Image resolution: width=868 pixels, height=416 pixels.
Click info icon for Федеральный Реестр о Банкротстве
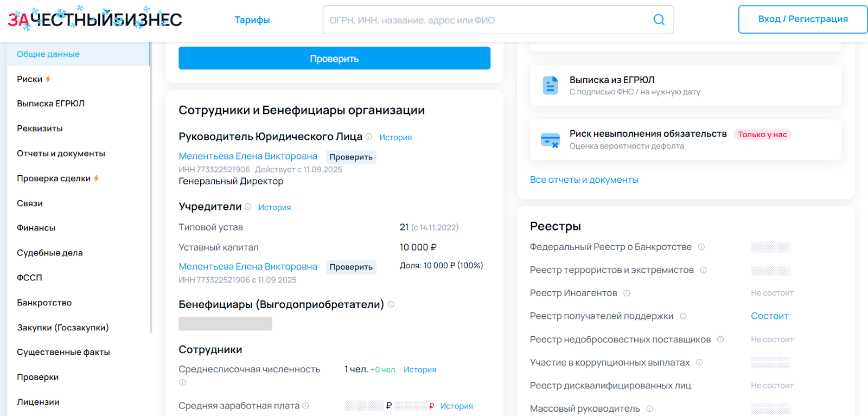[x=701, y=247]
